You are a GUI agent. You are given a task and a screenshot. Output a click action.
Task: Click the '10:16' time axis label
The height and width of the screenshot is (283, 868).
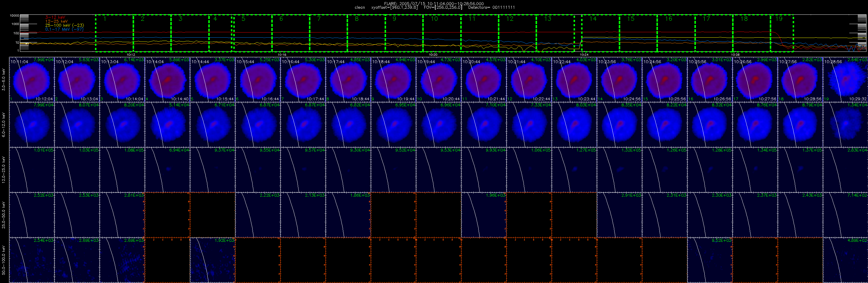(282, 54)
